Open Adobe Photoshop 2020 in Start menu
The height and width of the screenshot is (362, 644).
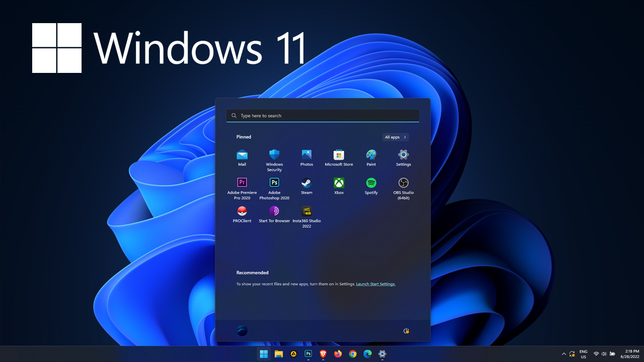tap(274, 189)
